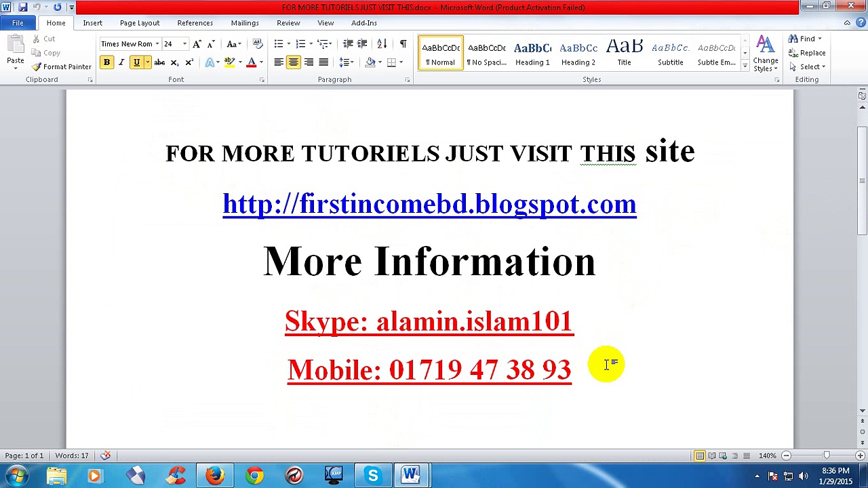This screenshot has height=488, width=868.
Task: Apply the Subtitle style
Action: pyautogui.click(x=670, y=54)
